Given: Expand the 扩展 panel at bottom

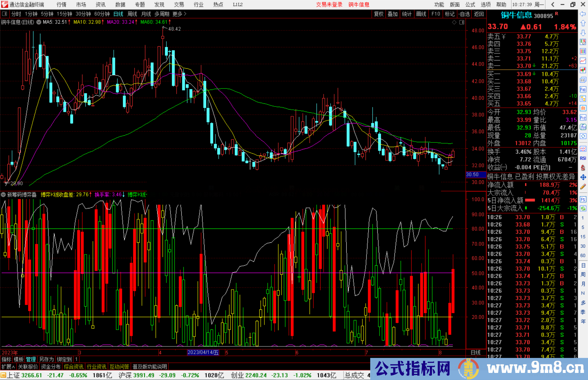Looking at the screenshot, I should (x=8, y=367).
